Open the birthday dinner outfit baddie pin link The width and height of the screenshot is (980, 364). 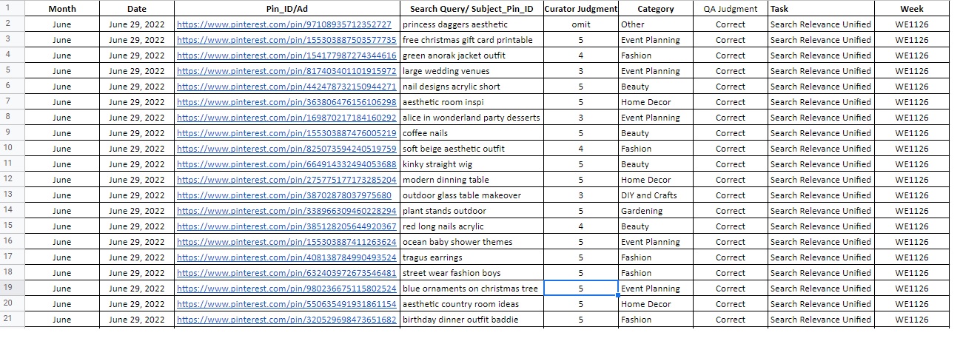[286, 320]
